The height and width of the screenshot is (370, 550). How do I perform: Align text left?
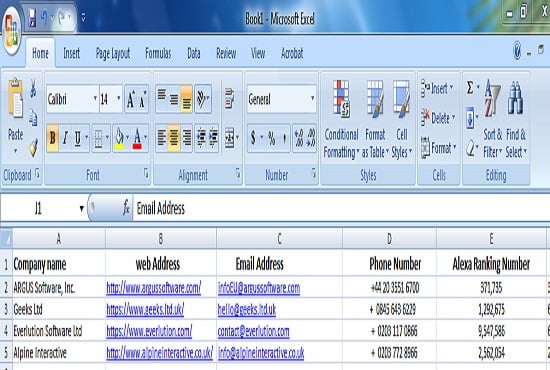pos(161,138)
